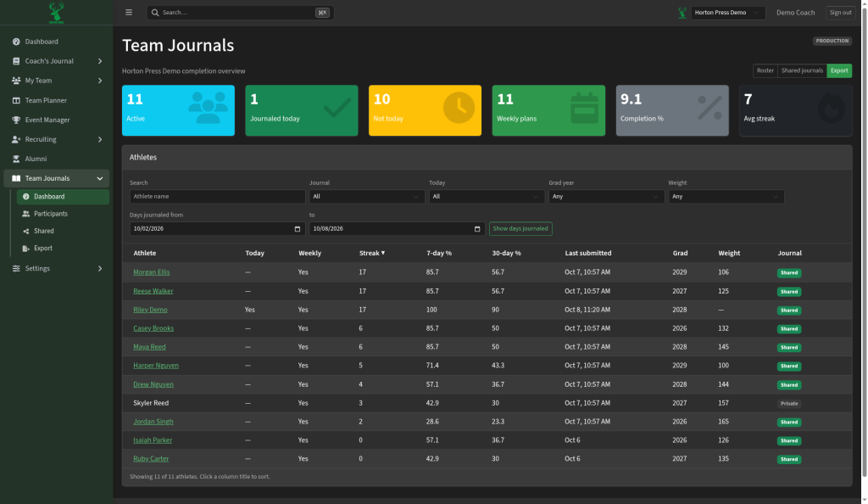868x504 pixels.
Task: Expand the Recruiting submenu chevron
Action: point(100,139)
